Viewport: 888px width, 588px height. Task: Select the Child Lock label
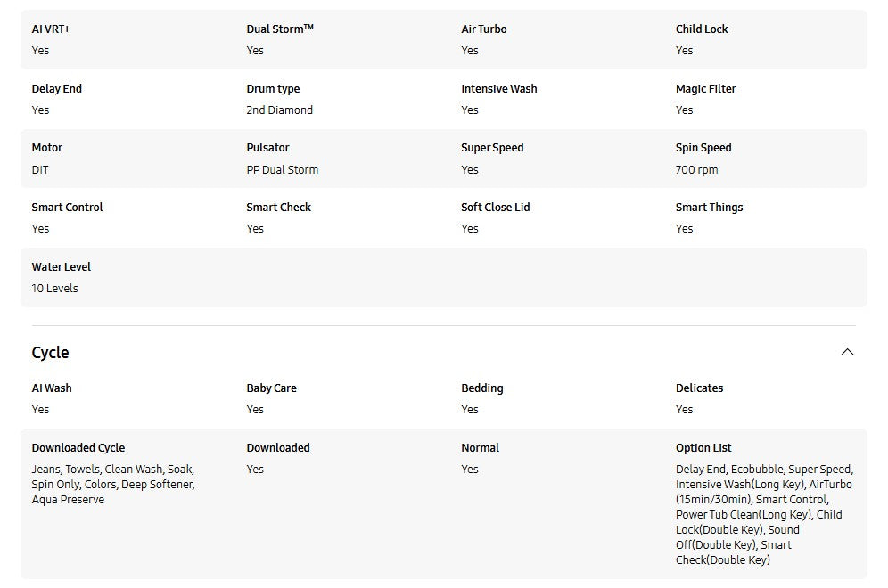click(x=702, y=29)
